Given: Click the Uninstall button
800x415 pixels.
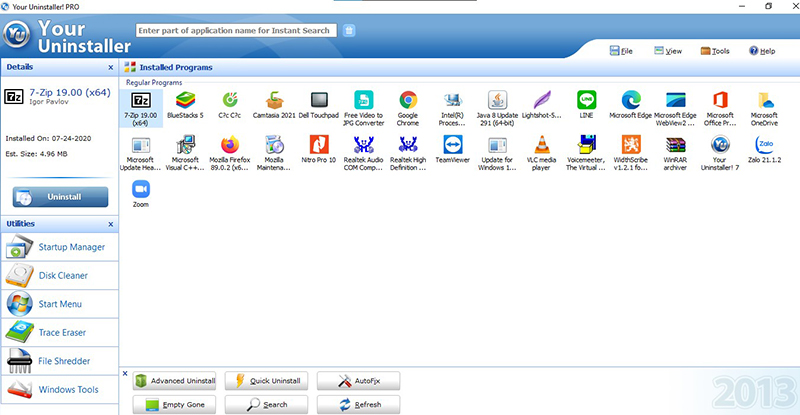Looking at the screenshot, I should [x=60, y=197].
